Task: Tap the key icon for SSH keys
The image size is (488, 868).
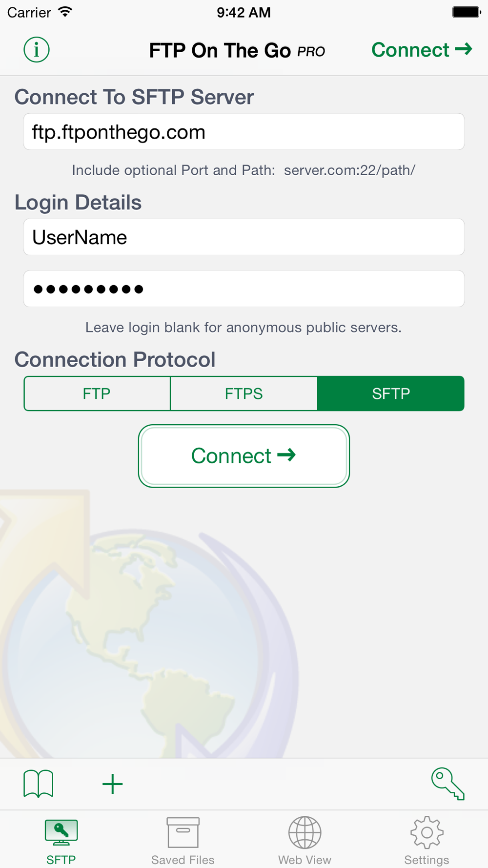Action: pyautogui.click(x=447, y=784)
